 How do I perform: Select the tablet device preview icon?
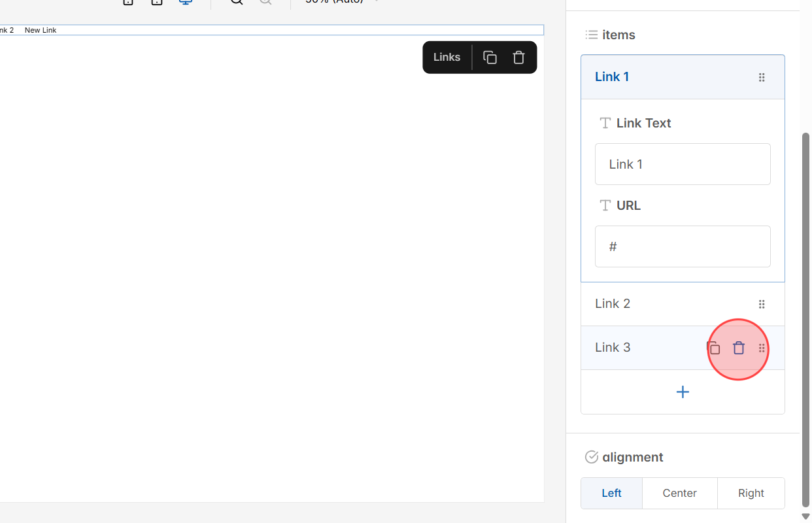point(156,2)
